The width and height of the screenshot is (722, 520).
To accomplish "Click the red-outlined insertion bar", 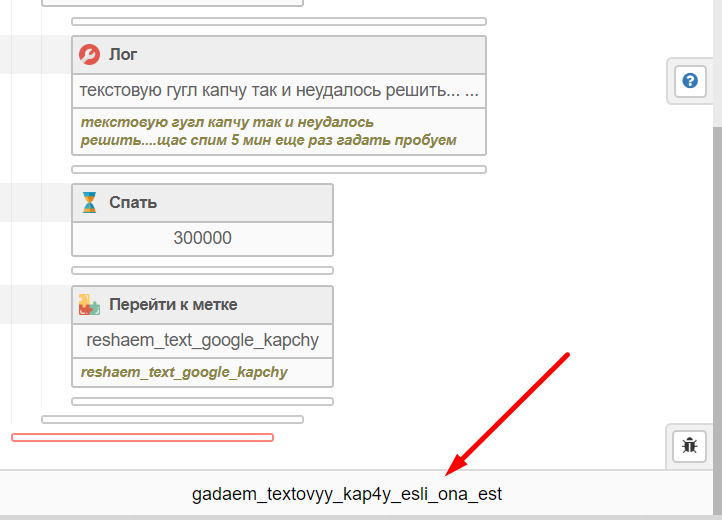I will point(142,437).
